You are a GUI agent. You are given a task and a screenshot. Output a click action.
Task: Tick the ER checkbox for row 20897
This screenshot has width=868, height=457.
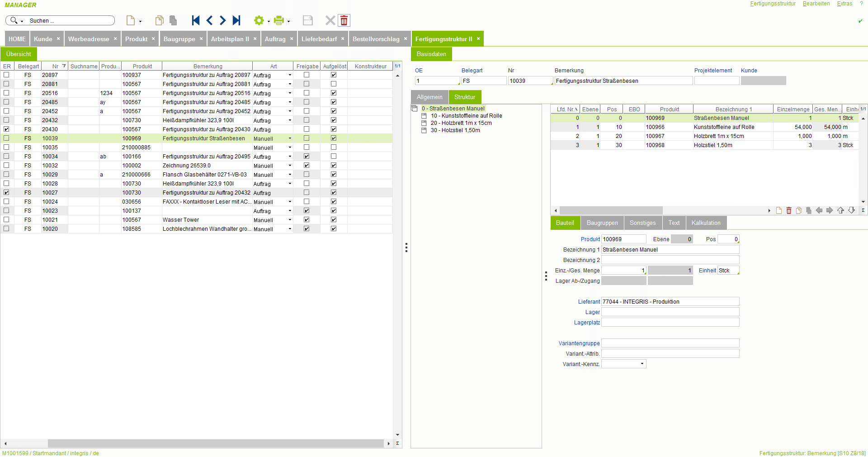[x=6, y=75]
